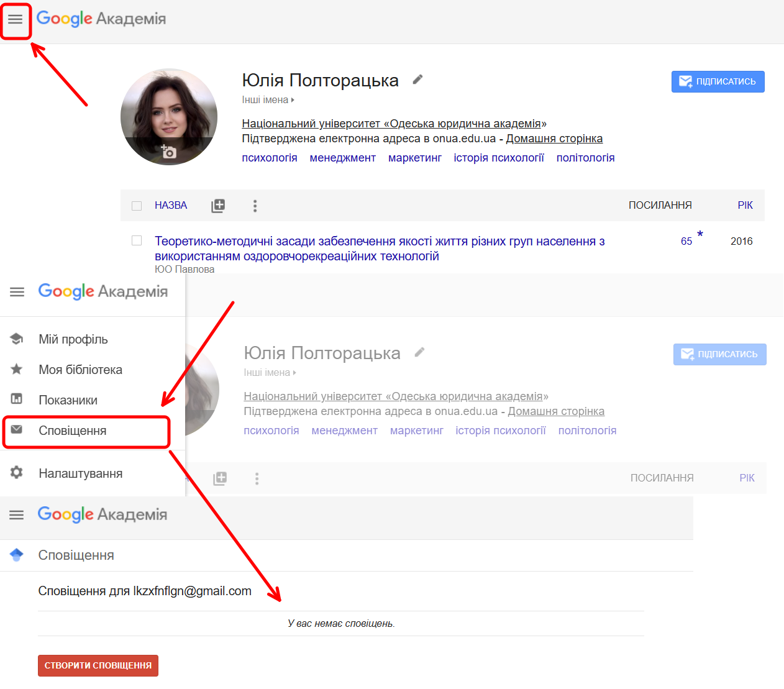Click the asterisk next to the 65 citations
The height and width of the screenshot is (689, 784).
point(700,235)
